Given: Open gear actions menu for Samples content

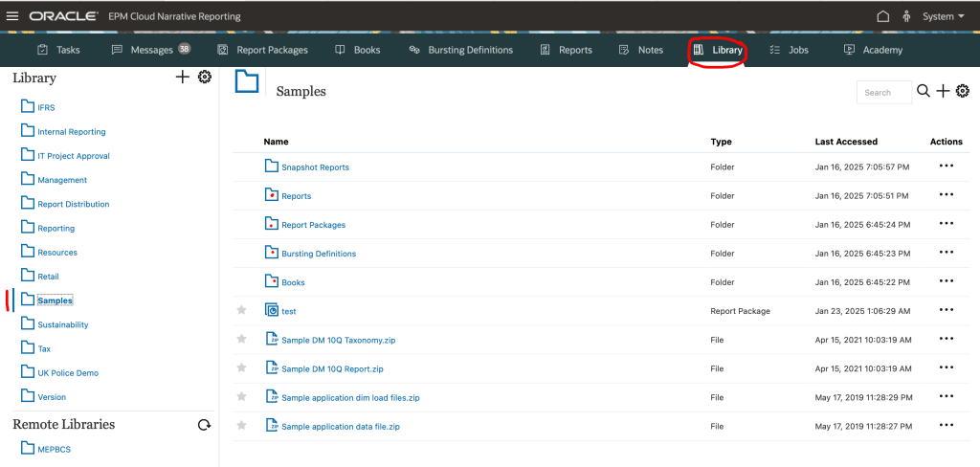Looking at the screenshot, I should coord(963,91).
